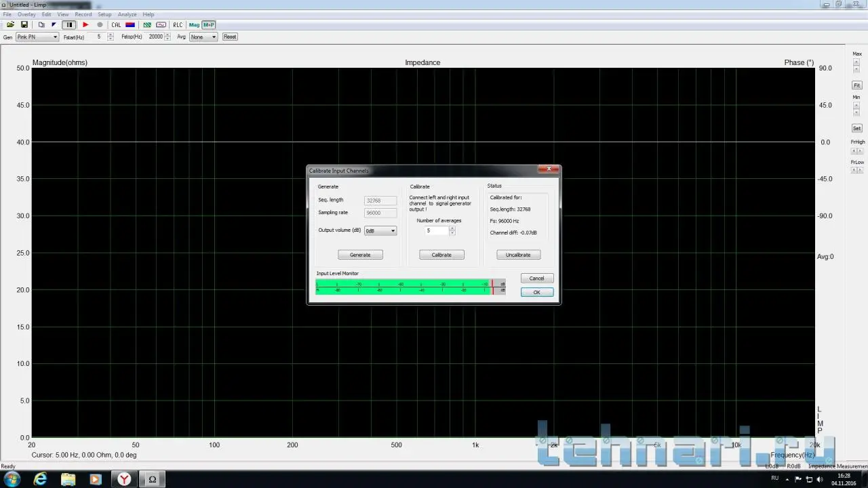Open the Overlay menu

(x=26, y=14)
